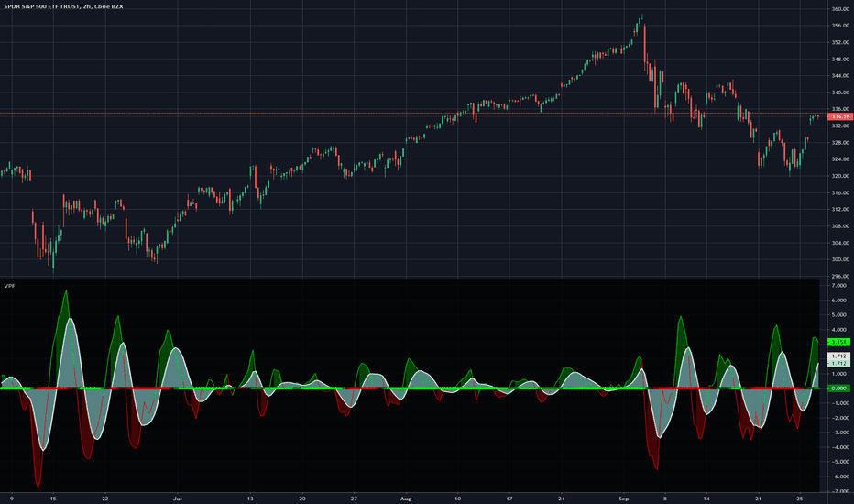Click the bright green 3.151 value tag
This screenshot has height=504, width=854.
838,342
